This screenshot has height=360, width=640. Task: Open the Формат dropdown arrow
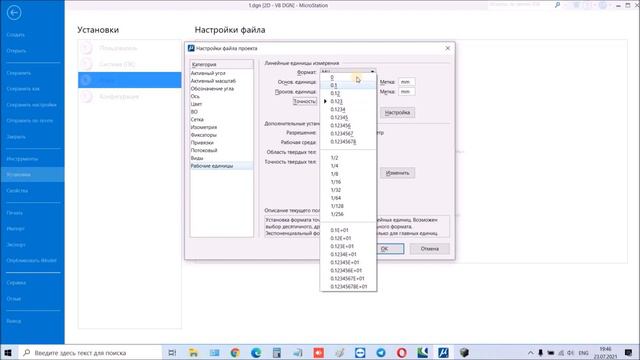click(x=372, y=72)
